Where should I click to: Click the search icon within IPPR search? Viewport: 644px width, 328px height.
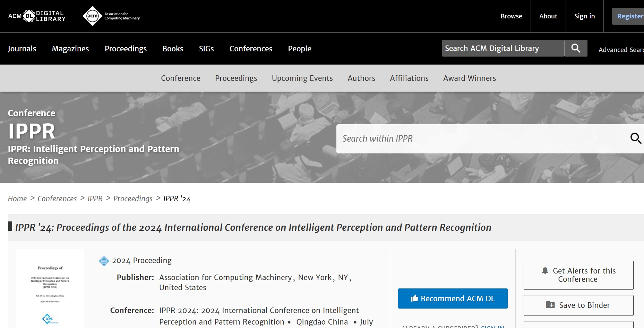(x=636, y=138)
